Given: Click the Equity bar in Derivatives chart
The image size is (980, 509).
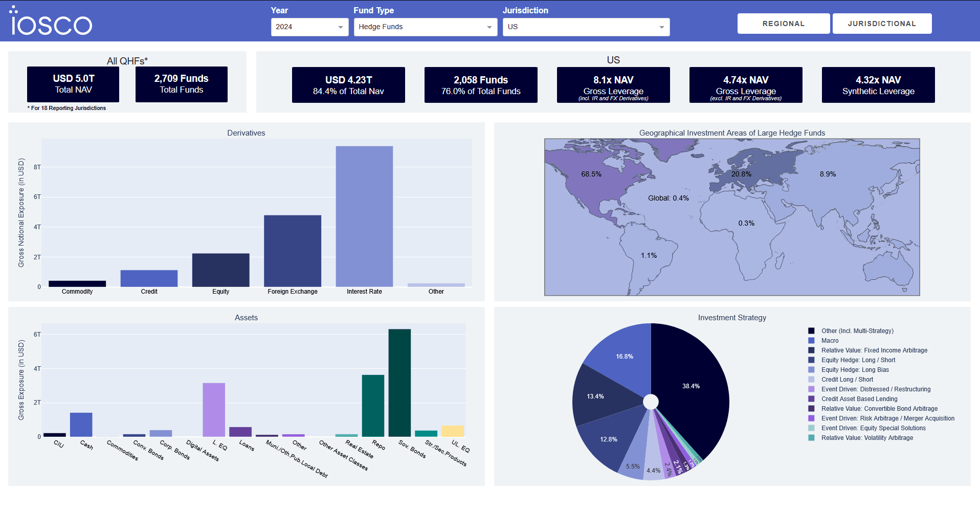Looking at the screenshot, I should pos(221,270).
